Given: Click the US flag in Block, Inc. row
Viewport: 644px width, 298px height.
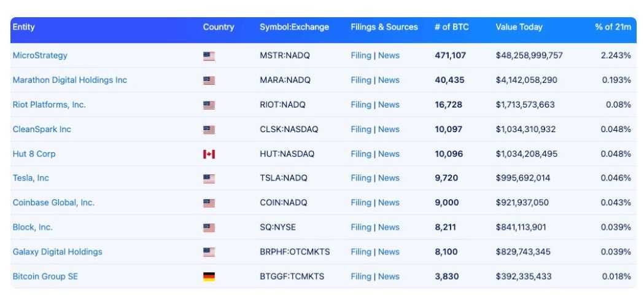Looking at the screenshot, I should click(209, 228).
